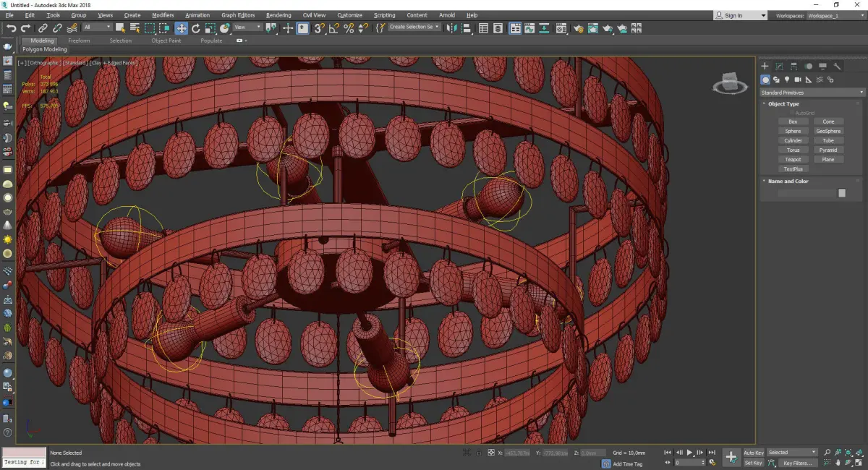Viewport: 868px width, 470px height.
Task: Open the Material Editor
Action: 561,28
